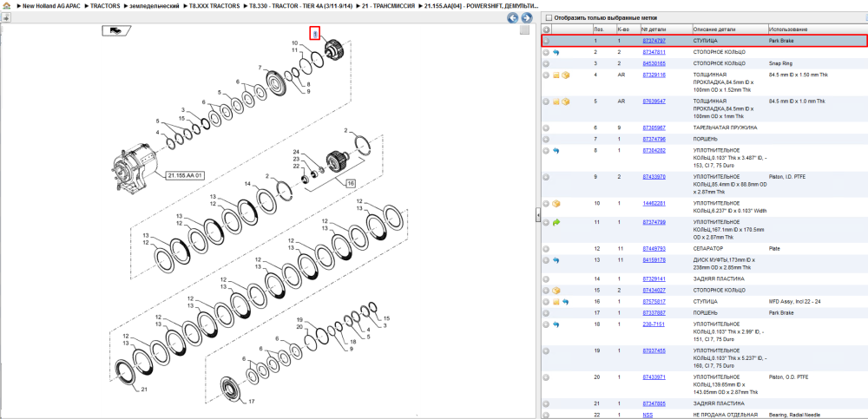Open 'TRACTORS' breadcrumb level
This screenshot has width=868, height=419.
pyautogui.click(x=105, y=5)
